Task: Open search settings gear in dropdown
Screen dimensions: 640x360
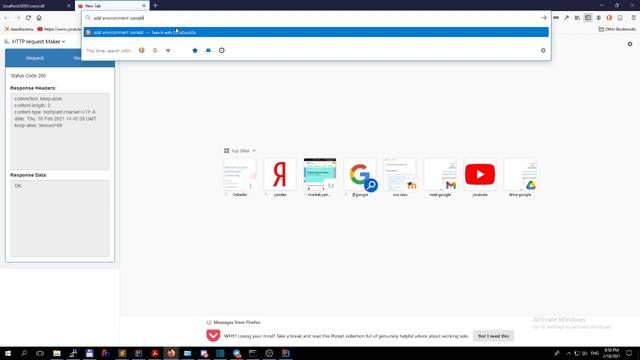Action: tap(543, 50)
